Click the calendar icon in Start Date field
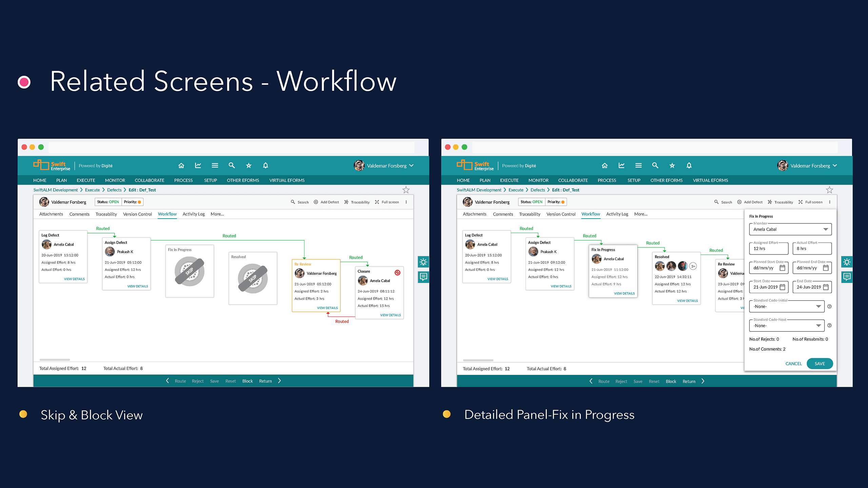The height and width of the screenshot is (488, 868). (x=783, y=287)
